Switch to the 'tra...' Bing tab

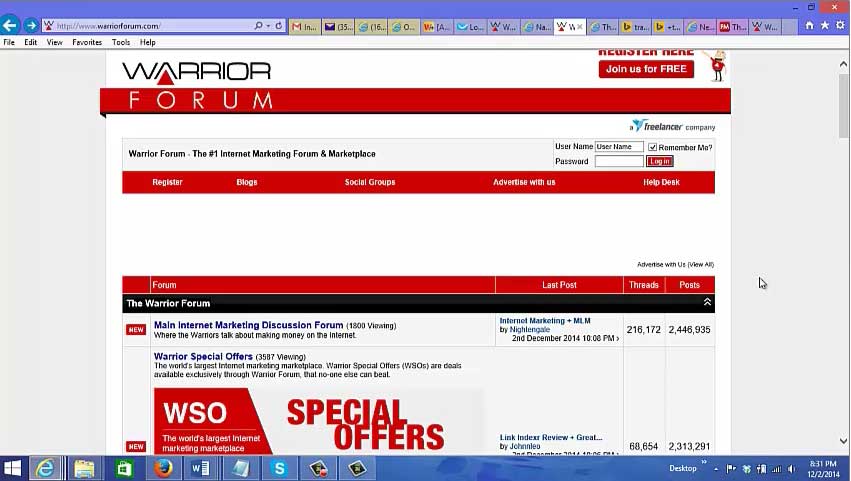click(x=634, y=26)
